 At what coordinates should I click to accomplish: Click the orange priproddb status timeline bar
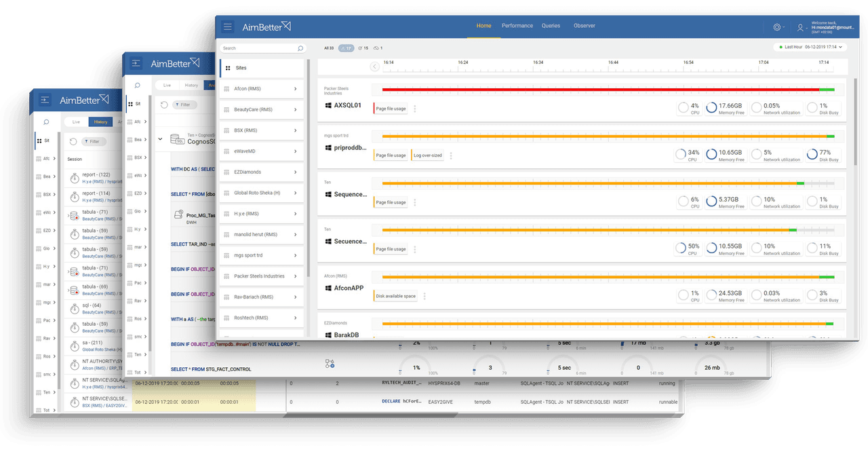(604, 136)
